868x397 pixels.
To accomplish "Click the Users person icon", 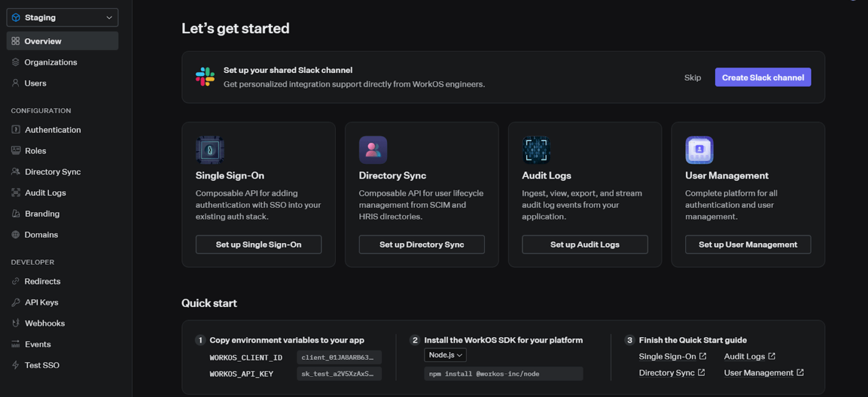I will tap(15, 83).
